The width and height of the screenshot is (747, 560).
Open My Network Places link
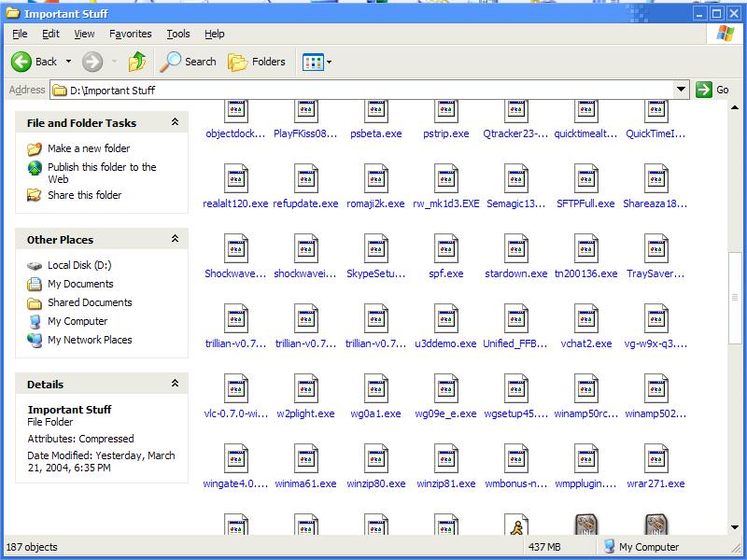pos(90,340)
